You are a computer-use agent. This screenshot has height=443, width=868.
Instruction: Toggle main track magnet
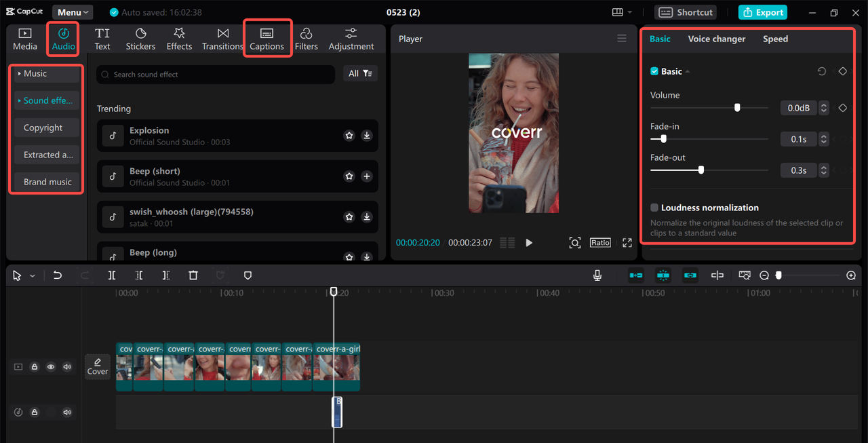coord(636,275)
